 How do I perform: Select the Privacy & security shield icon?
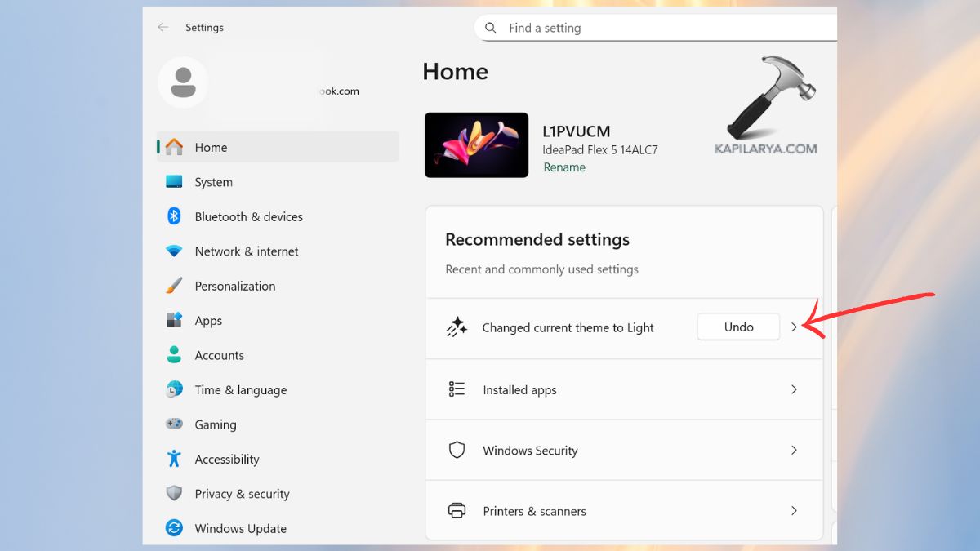(x=174, y=493)
